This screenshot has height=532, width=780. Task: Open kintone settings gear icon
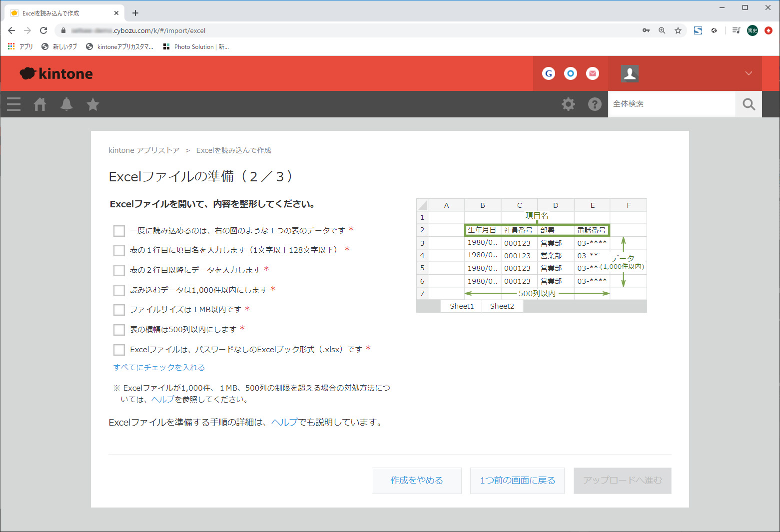tap(568, 104)
